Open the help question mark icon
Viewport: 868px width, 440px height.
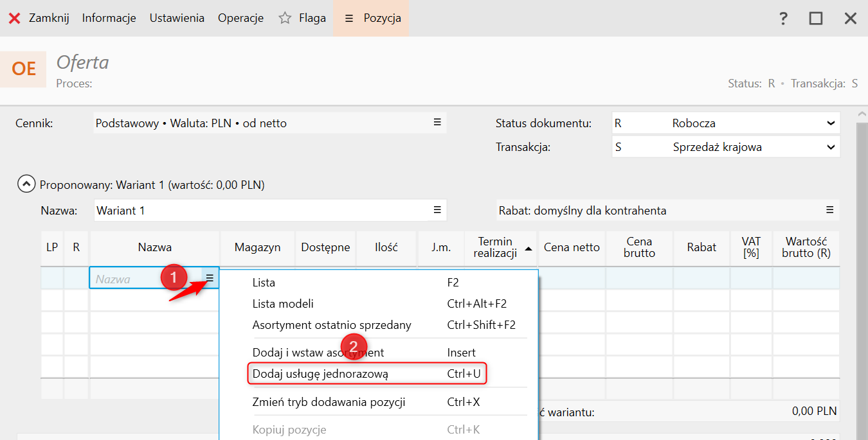point(783,19)
